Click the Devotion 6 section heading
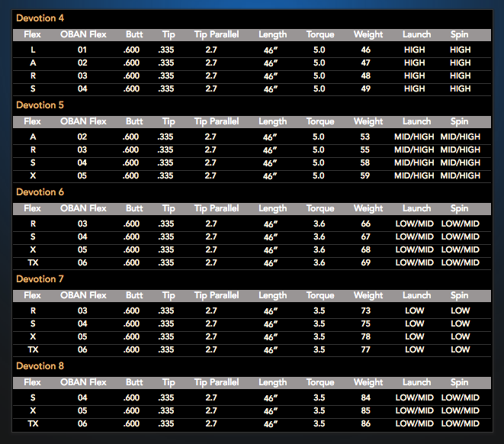This screenshot has height=444, width=504. [40, 192]
